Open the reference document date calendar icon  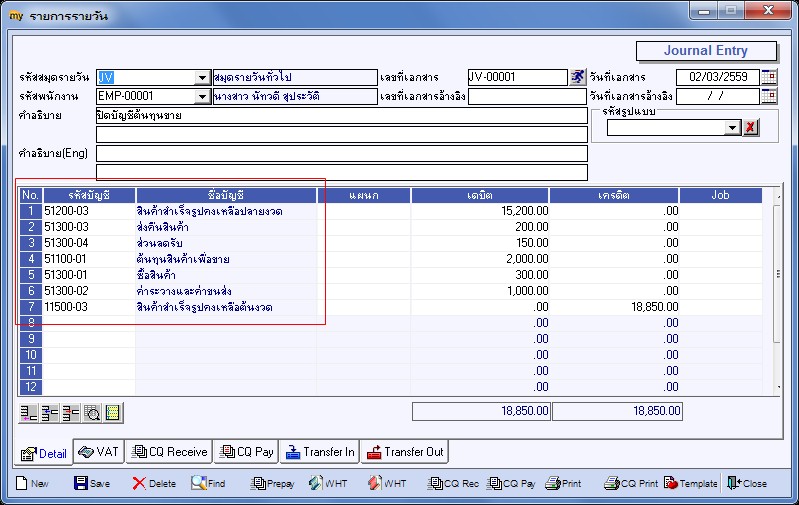[x=769, y=96]
